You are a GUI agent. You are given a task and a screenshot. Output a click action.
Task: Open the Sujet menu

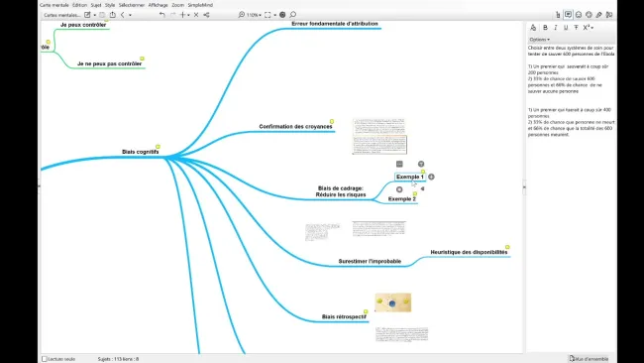pyautogui.click(x=96, y=5)
